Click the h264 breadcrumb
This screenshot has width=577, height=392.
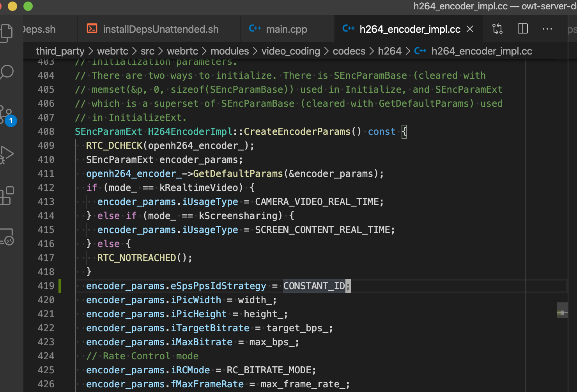point(390,51)
